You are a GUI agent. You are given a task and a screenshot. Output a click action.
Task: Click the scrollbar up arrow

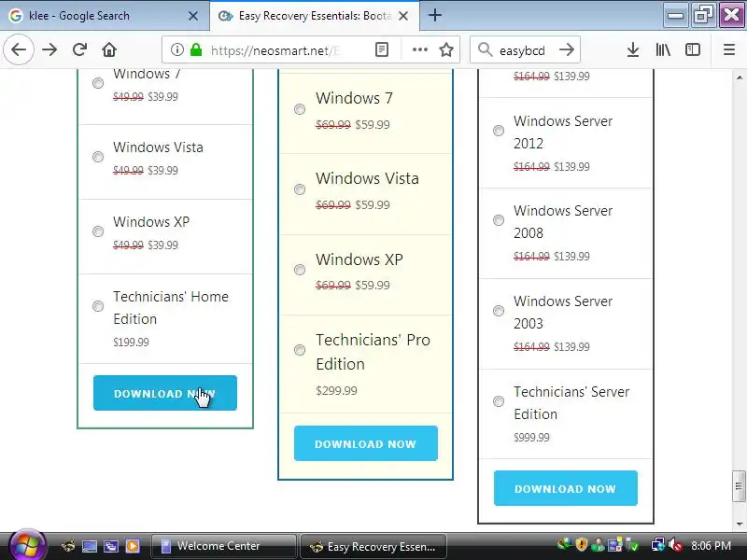(x=739, y=77)
